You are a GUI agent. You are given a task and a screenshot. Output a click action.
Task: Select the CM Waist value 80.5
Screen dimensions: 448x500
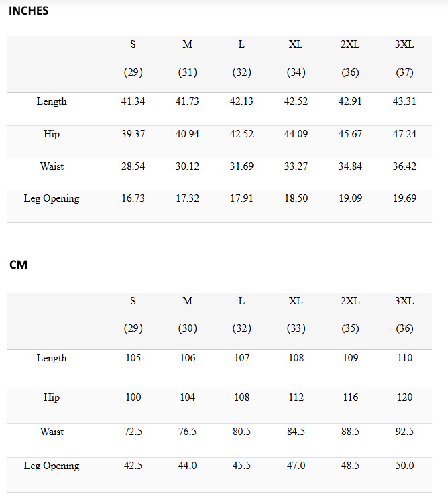coord(241,432)
